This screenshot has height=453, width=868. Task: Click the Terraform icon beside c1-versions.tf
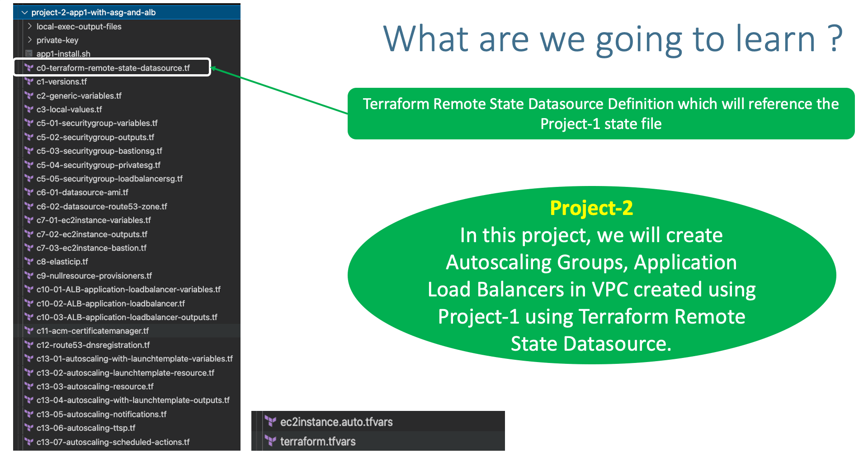pos(29,81)
